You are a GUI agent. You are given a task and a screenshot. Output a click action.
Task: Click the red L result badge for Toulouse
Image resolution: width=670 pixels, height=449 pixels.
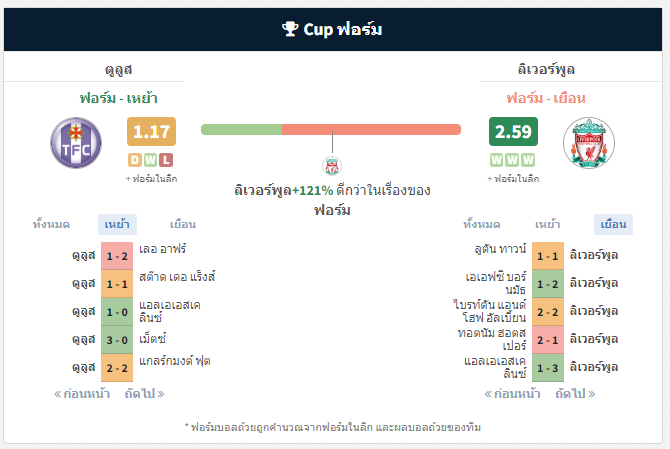click(x=166, y=160)
